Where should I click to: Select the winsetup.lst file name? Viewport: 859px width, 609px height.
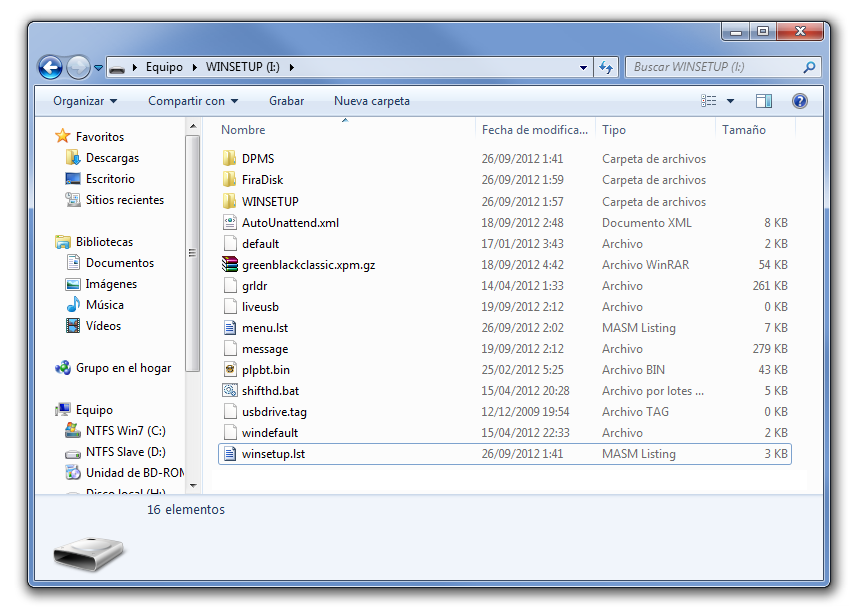click(273, 454)
